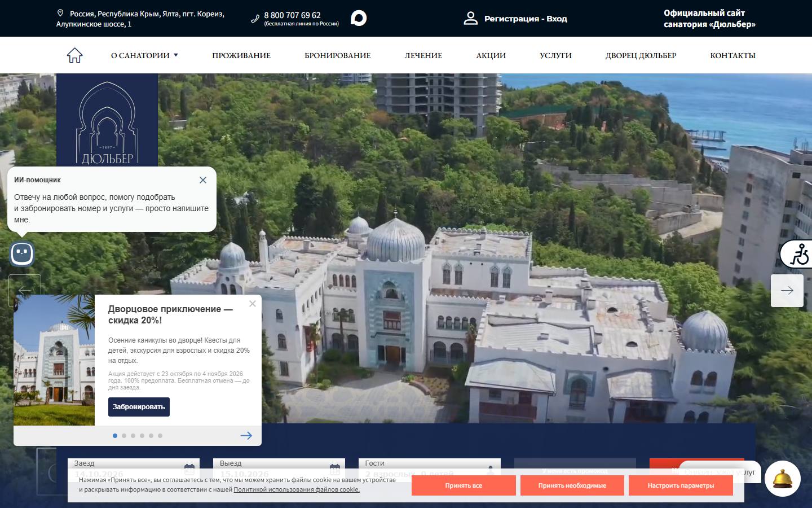The image size is (812, 508).
Task: Open the БРОНИРОВАНИЕ menu item
Action: [338, 55]
